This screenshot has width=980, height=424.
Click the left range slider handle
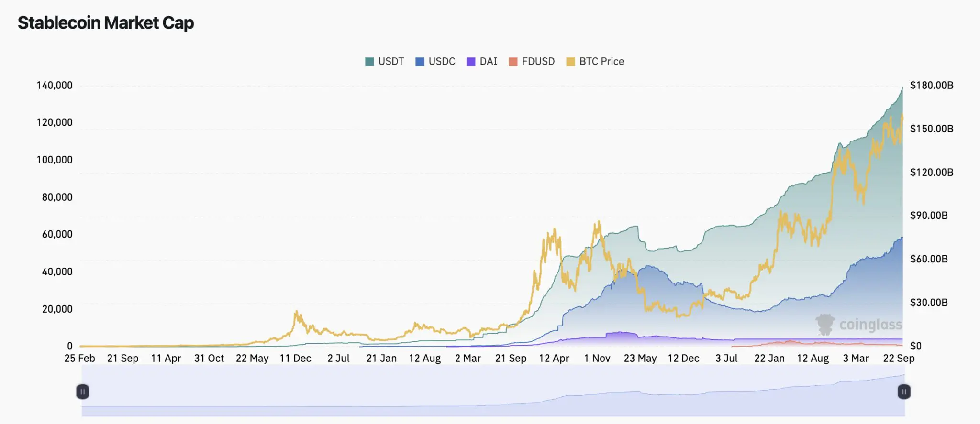[x=82, y=392]
